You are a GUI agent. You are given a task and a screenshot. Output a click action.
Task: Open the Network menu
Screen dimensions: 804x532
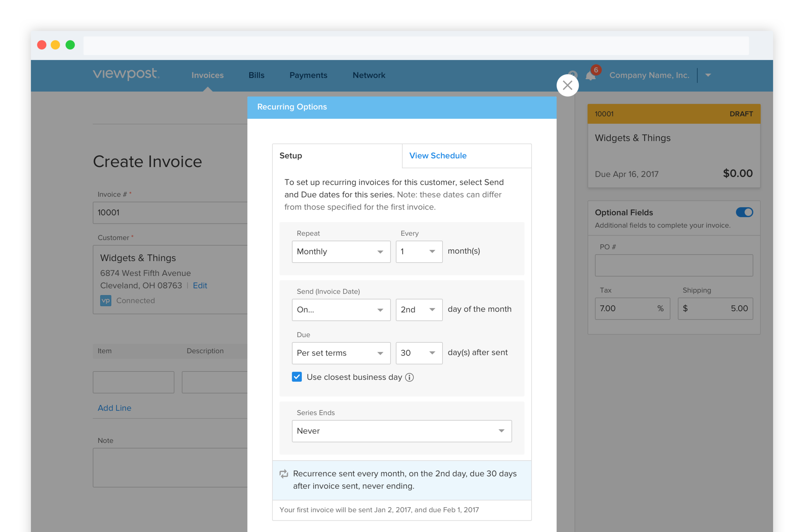(x=369, y=75)
